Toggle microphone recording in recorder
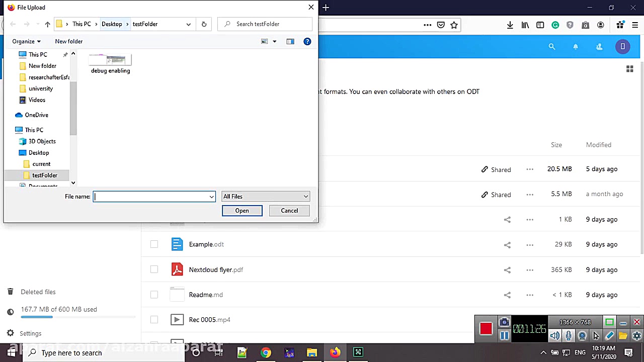The image size is (644, 362). [569, 336]
